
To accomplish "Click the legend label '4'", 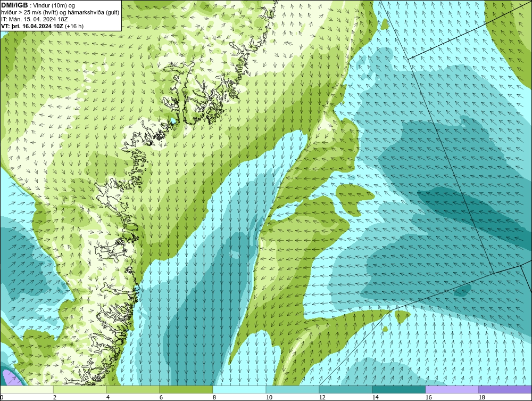I will 108,397.
